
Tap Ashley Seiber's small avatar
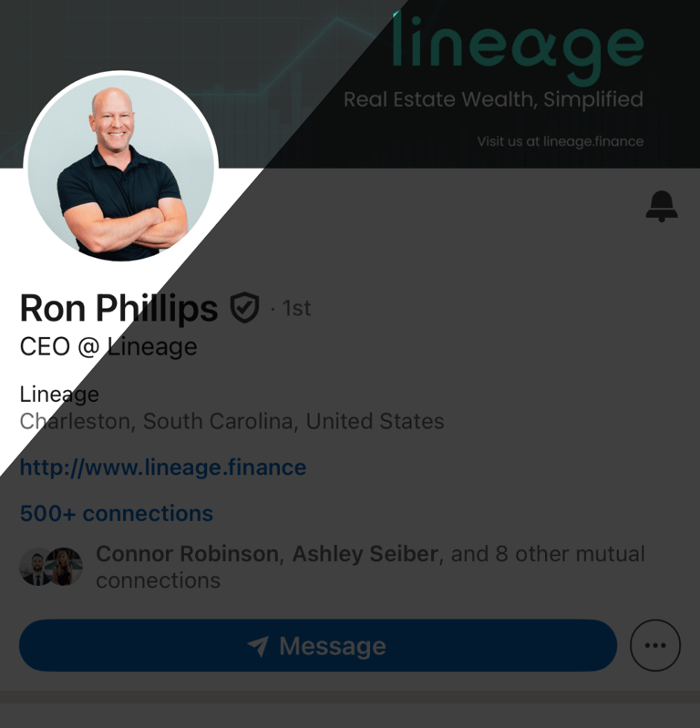pos(65,567)
